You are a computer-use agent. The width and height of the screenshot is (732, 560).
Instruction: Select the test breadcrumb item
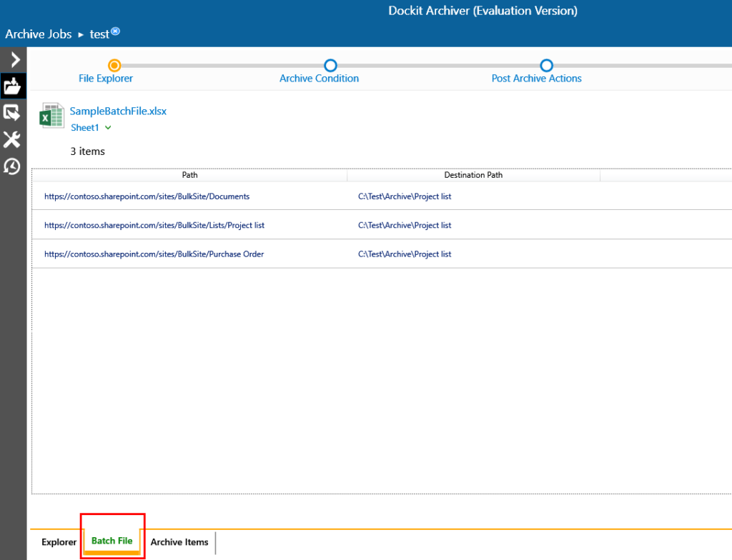click(99, 34)
